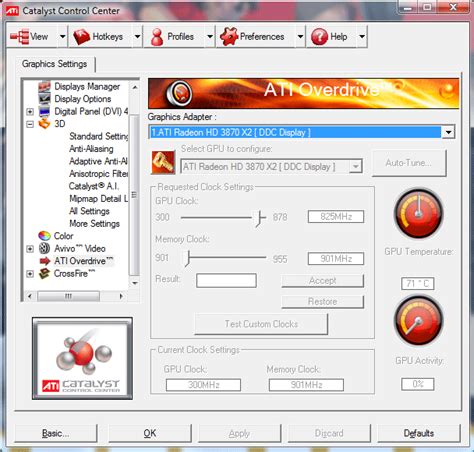Click the 3D cube icon

coord(44,124)
